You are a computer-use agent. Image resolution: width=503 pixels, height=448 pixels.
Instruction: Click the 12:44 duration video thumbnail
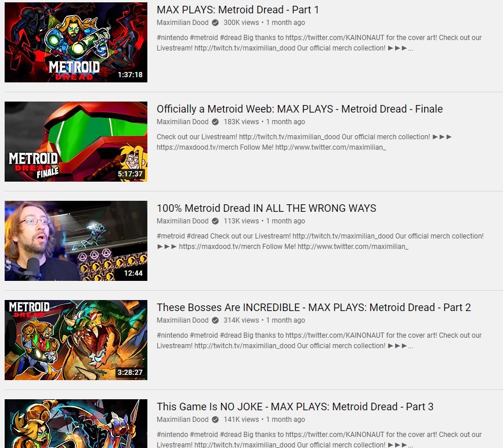[76, 241]
